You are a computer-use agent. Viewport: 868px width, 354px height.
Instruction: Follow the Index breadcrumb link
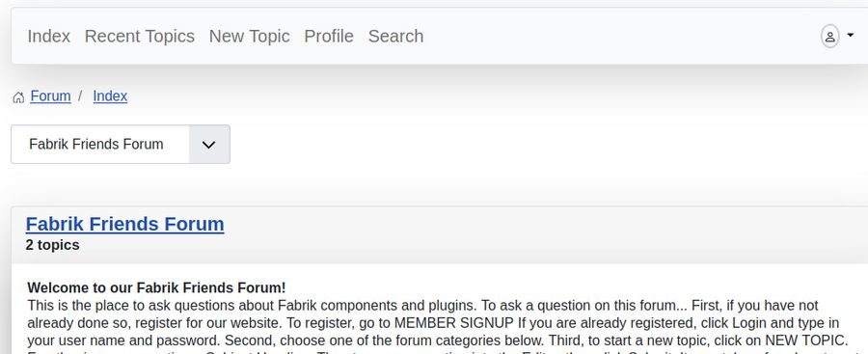tap(110, 95)
